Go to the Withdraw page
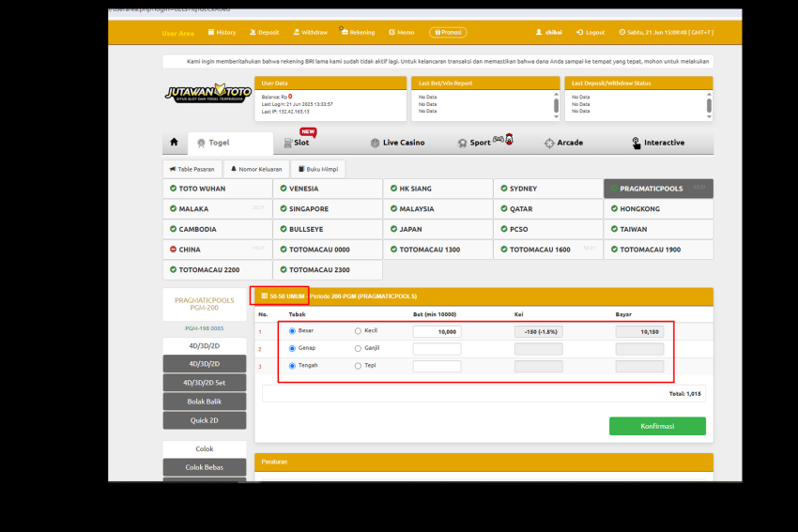The height and width of the screenshot is (532, 798). (311, 32)
